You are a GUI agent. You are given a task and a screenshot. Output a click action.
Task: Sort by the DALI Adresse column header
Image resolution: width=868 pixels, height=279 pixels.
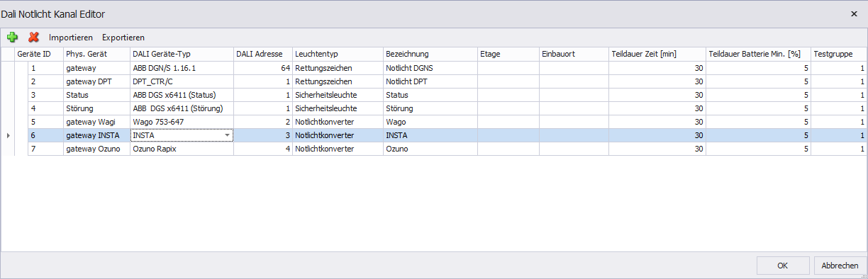(263, 54)
